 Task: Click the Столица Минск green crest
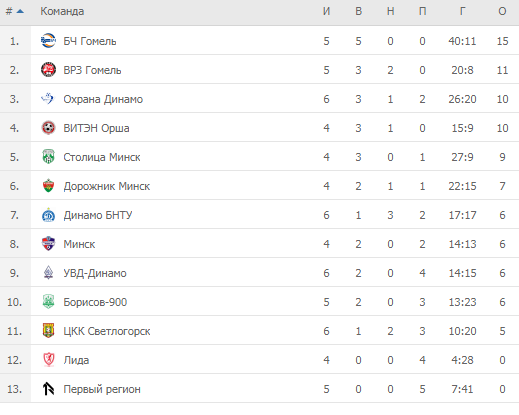48,157
